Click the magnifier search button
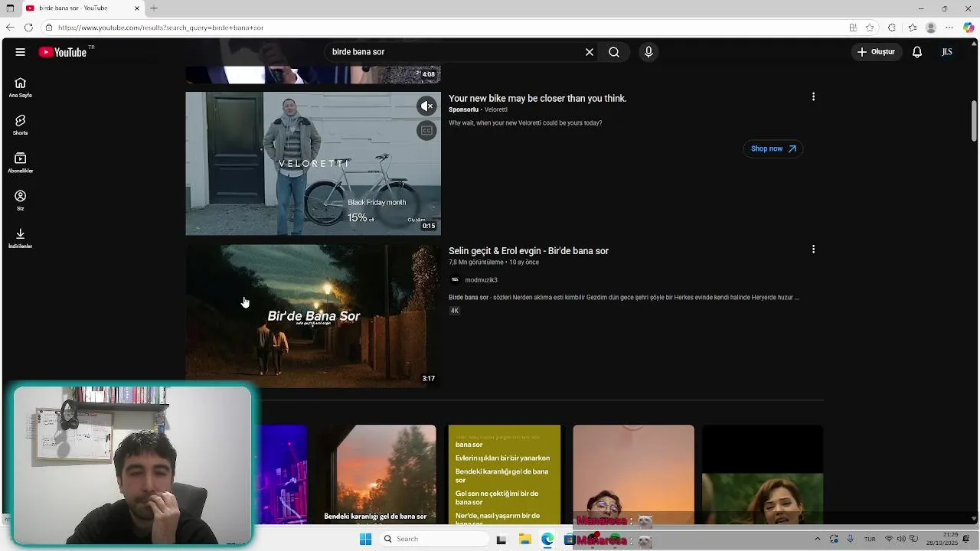 tap(614, 52)
